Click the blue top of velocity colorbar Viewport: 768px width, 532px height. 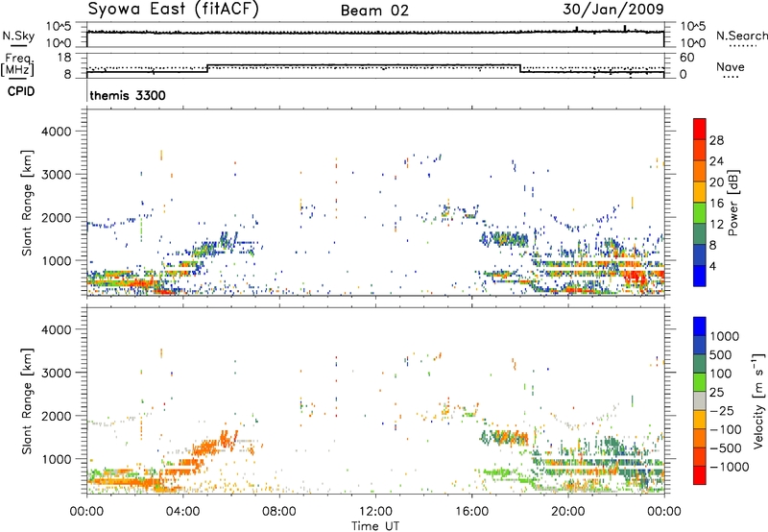point(700,326)
